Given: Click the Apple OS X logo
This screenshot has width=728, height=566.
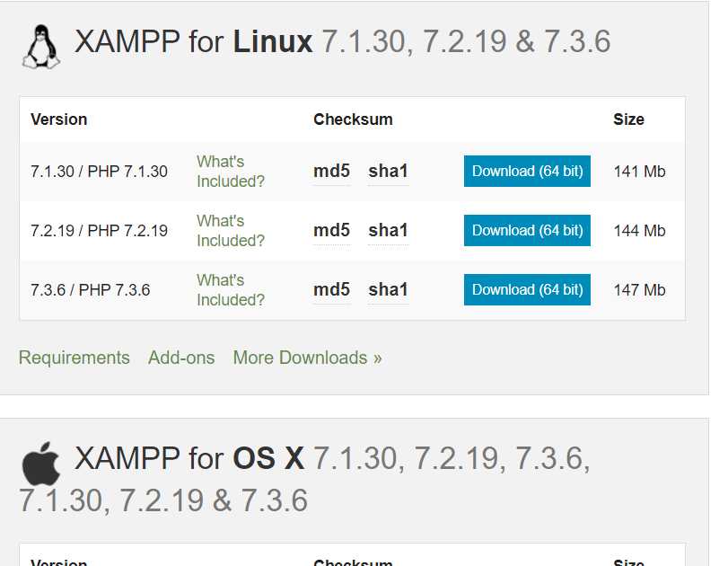Looking at the screenshot, I should pos(41,464).
